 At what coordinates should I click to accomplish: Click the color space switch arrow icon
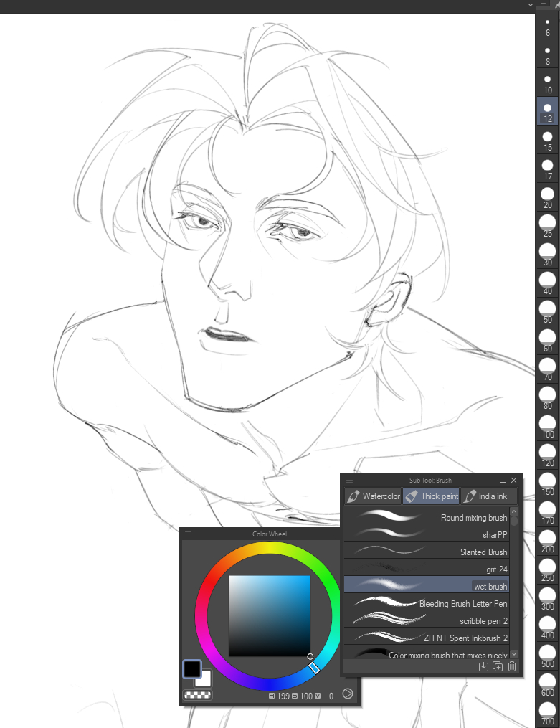click(348, 694)
